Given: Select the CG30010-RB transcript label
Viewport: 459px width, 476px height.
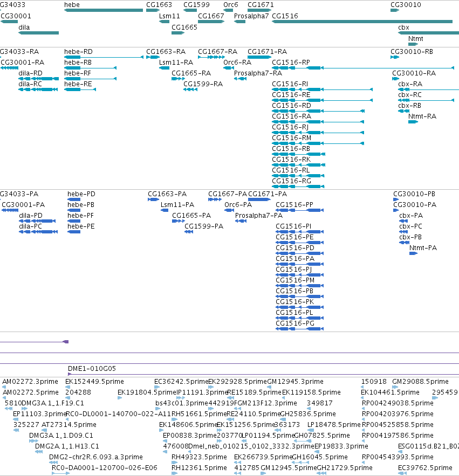Looking at the screenshot, I should pos(412,52).
